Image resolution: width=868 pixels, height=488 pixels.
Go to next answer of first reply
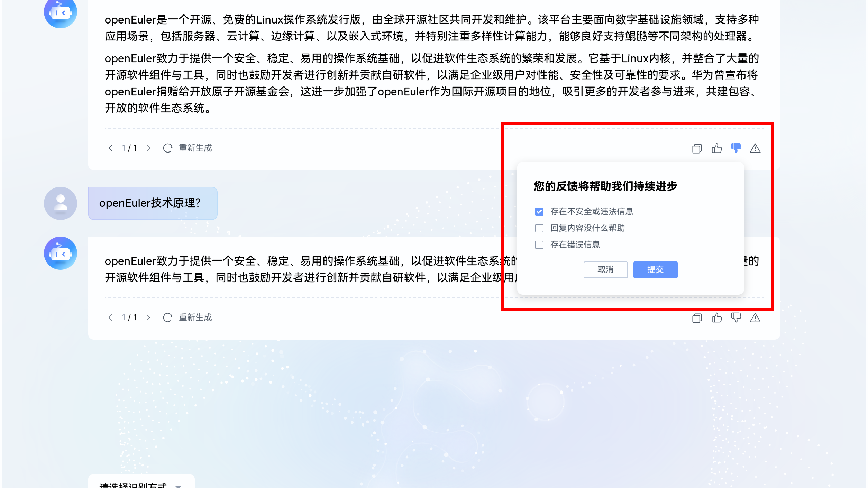point(148,148)
